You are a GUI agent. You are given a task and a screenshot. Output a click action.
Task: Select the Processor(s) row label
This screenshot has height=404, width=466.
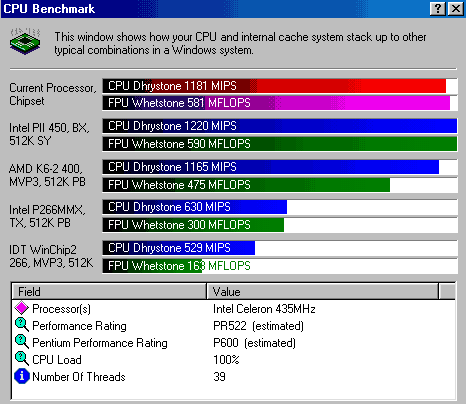(61, 309)
